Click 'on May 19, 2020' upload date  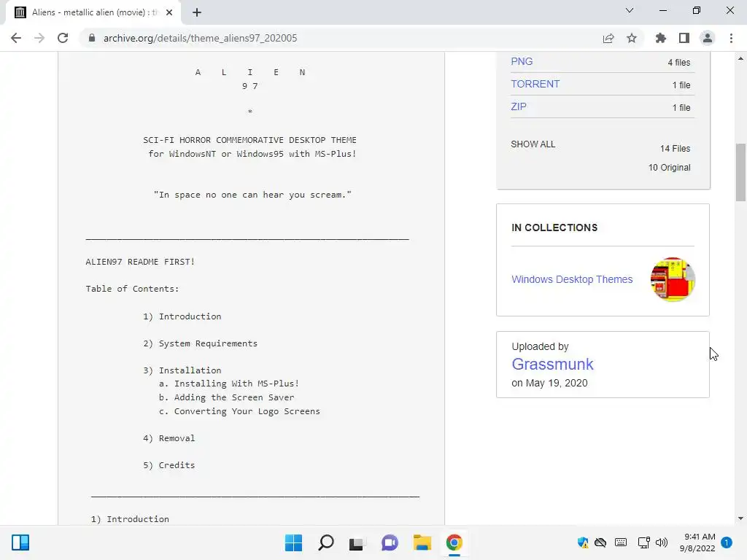coord(549,384)
